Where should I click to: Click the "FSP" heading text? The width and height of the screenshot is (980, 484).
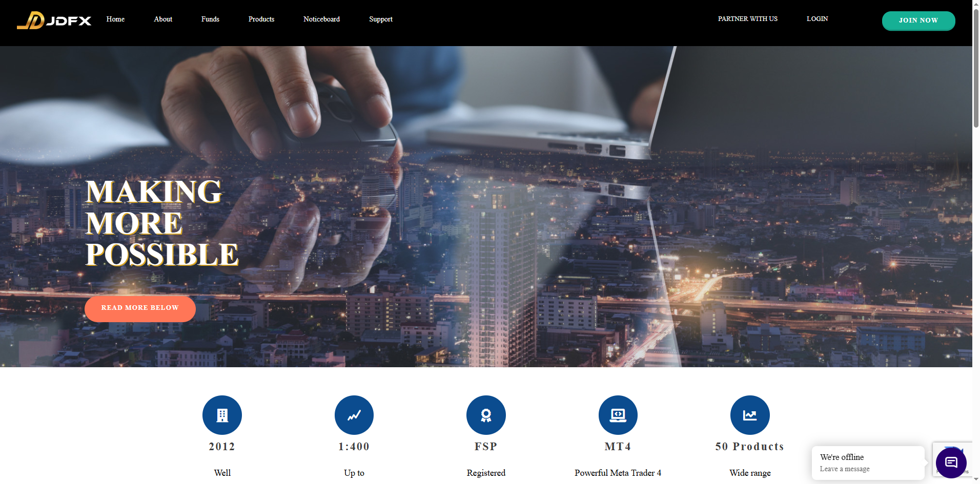[486, 447]
